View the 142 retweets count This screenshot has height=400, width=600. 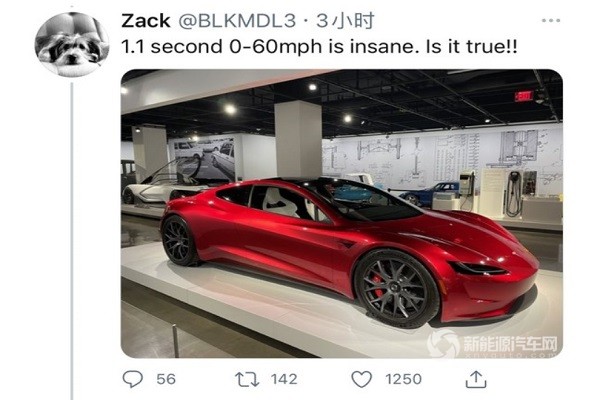click(284, 379)
